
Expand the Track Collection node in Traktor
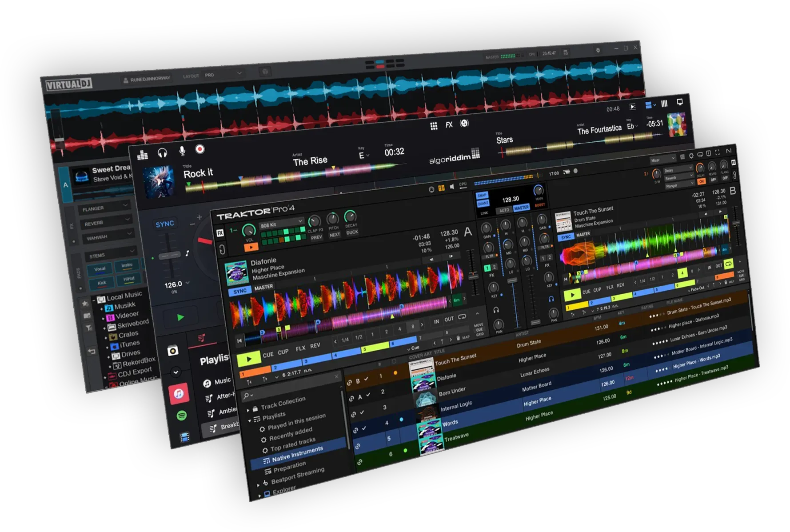point(248,410)
